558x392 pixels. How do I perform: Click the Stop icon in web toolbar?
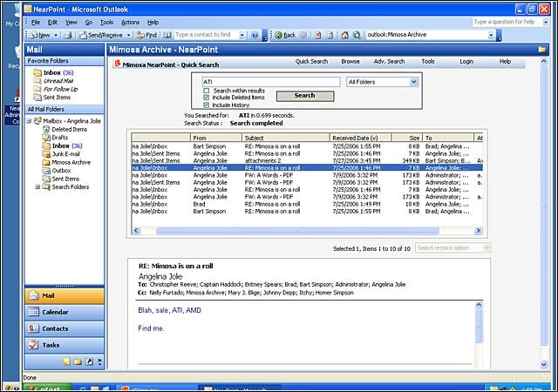click(318, 35)
